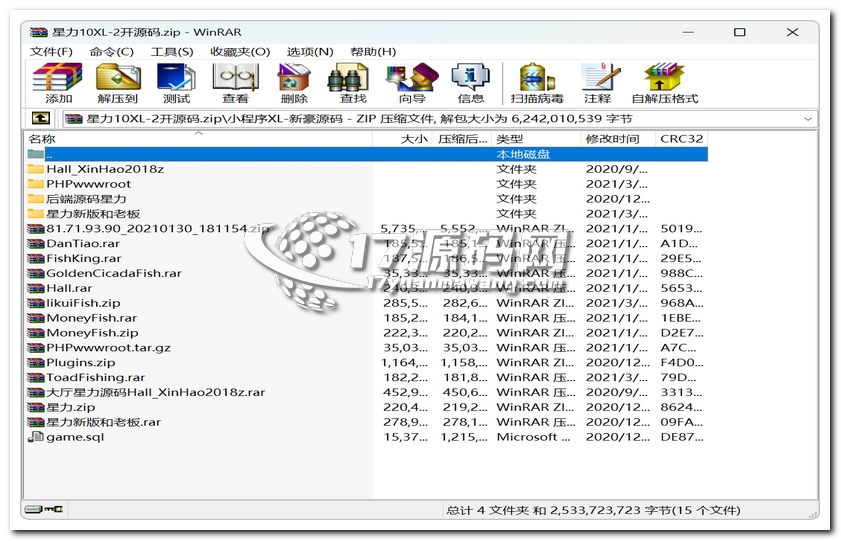
Task: Maximize the WinRAR window
Action: [740, 32]
